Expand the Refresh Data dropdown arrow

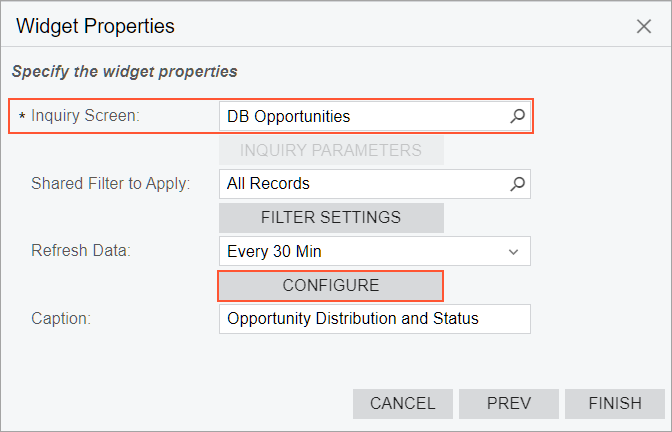click(x=514, y=252)
